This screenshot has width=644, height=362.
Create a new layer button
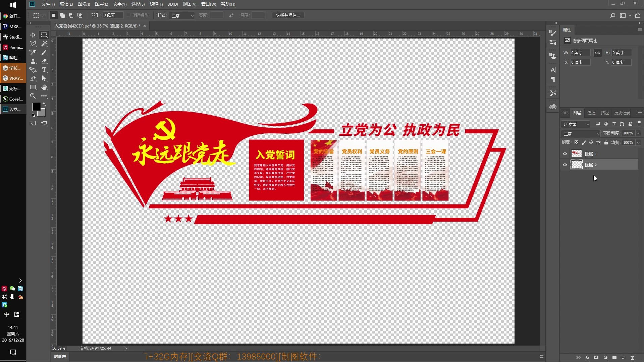[623, 358]
